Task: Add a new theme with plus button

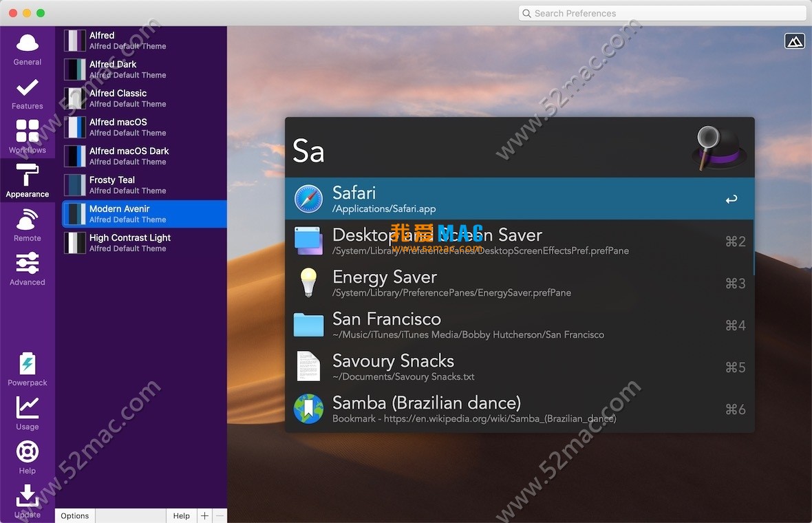Action: 204,515
